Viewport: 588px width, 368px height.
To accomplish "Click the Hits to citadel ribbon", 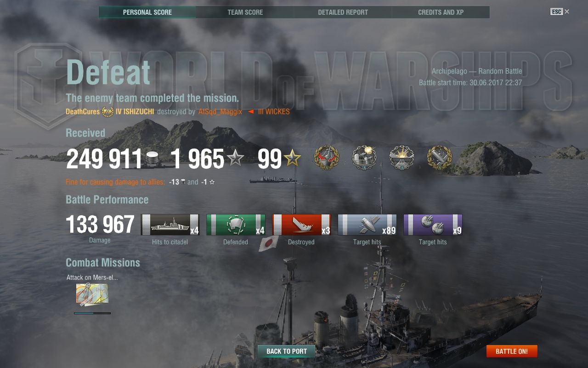I will [x=170, y=225].
